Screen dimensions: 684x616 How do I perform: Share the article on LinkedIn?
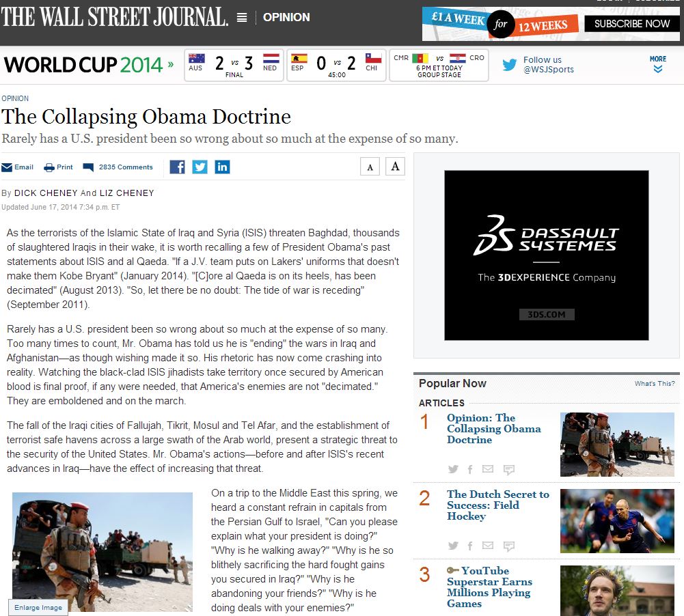tap(222, 167)
